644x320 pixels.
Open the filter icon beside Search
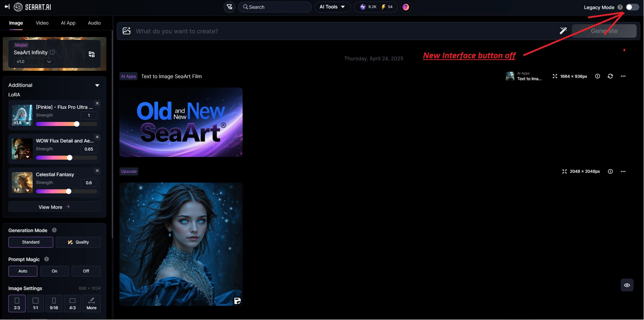point(229,7)
